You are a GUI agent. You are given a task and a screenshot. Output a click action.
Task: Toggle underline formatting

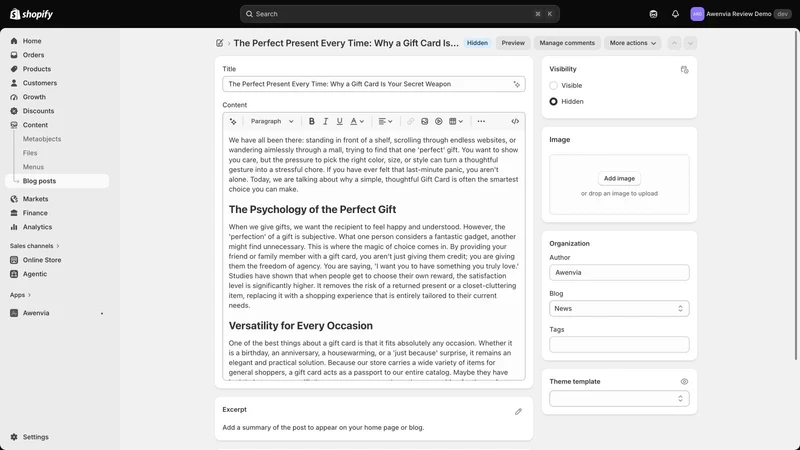click(339, 121)
